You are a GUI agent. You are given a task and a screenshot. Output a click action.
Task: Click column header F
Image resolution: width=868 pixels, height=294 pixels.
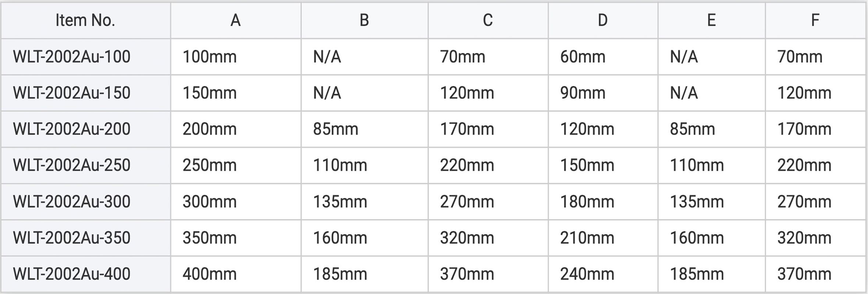pos(815,21)
